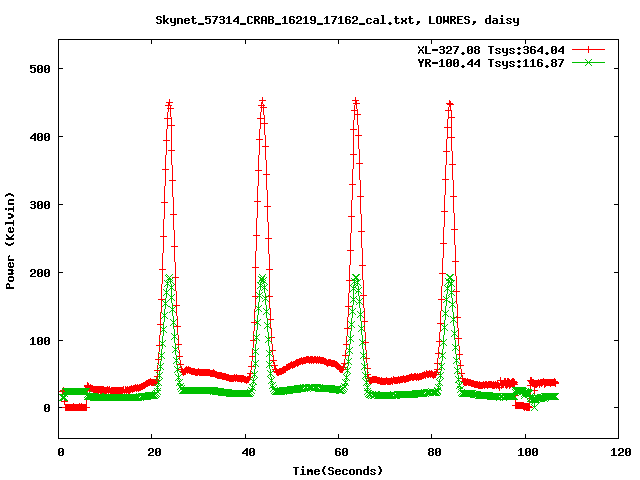Click the 120 tick on the x-axis
Image resolution: width=640 pixels, height=480 pixels.
tap(618, 452)
